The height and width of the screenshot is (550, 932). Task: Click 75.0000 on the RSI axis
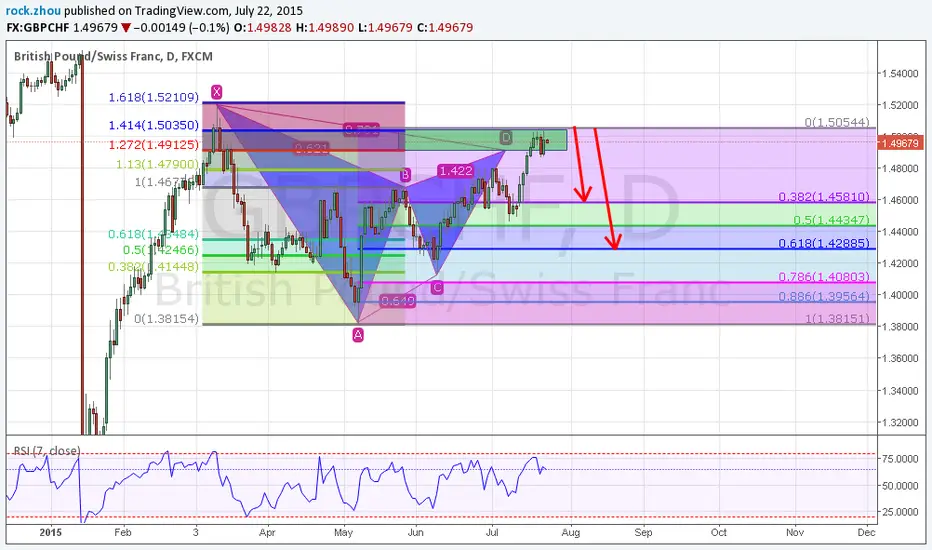click(900, 459)
